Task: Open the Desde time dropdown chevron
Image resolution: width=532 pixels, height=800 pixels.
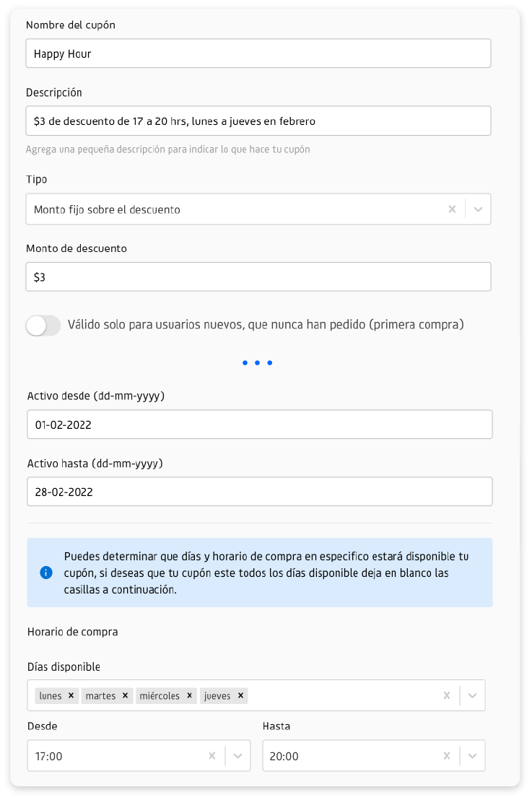Action: coord(237,756)
